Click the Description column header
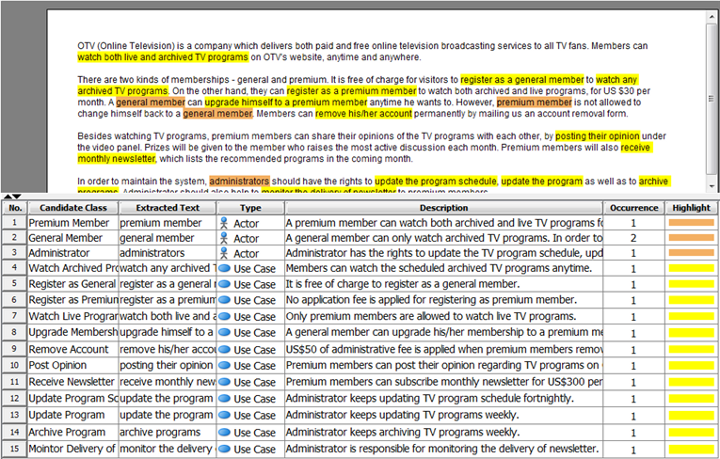Screen dimensions: 720x459 tap(444, 208)
